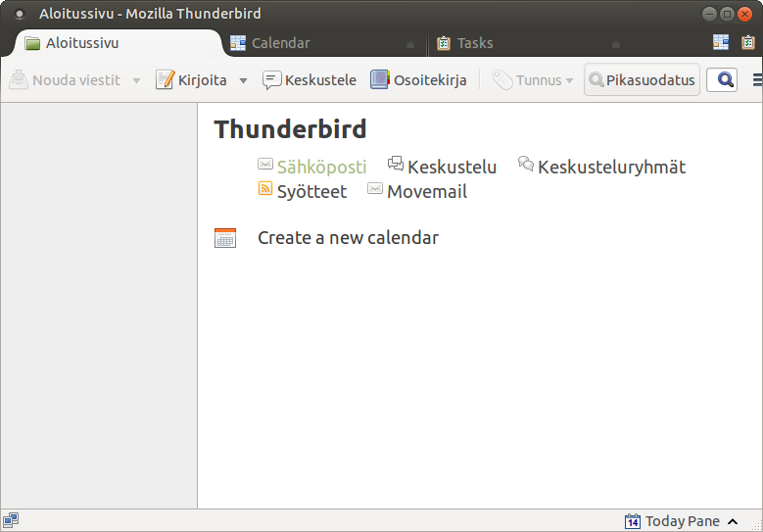Click the calendar icon beside Create a new calendar
The image size is (763, 532).
[225, 238]
